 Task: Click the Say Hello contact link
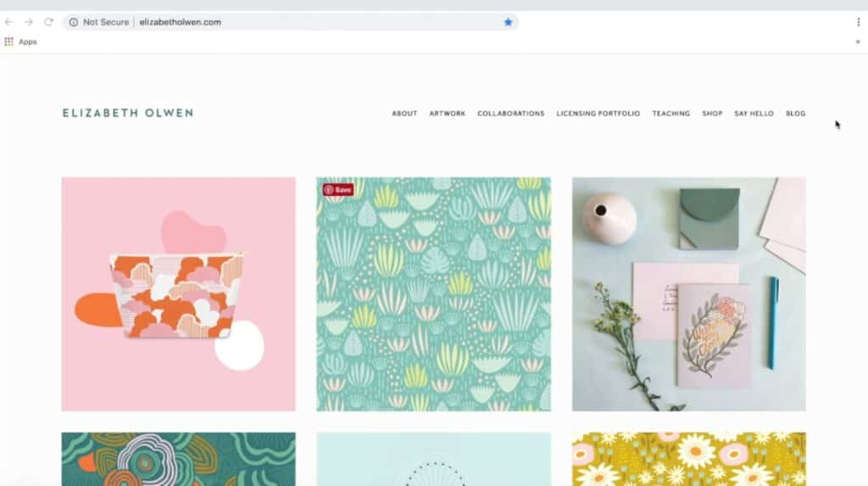coord(754,114)
